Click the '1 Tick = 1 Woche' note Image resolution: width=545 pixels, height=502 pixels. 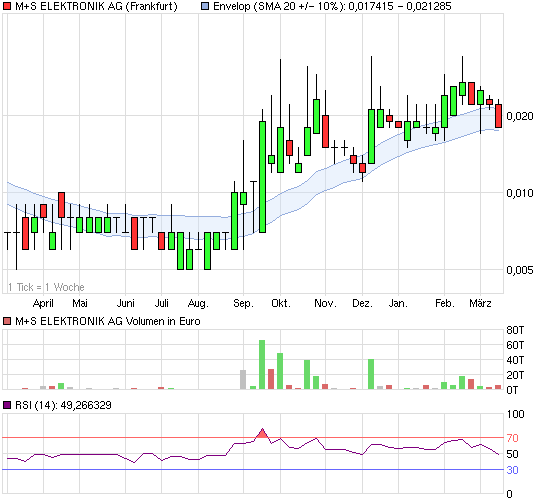tap(46, 287)
